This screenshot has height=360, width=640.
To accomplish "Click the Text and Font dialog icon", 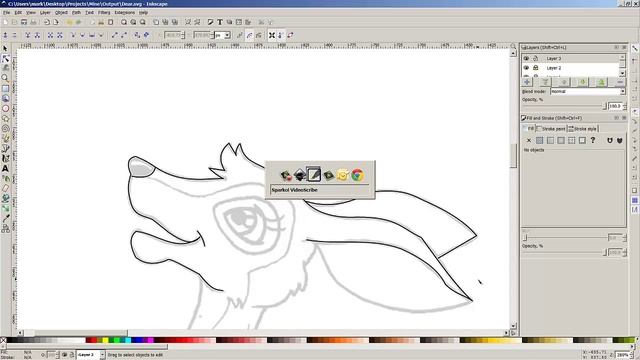I will 220,22.
